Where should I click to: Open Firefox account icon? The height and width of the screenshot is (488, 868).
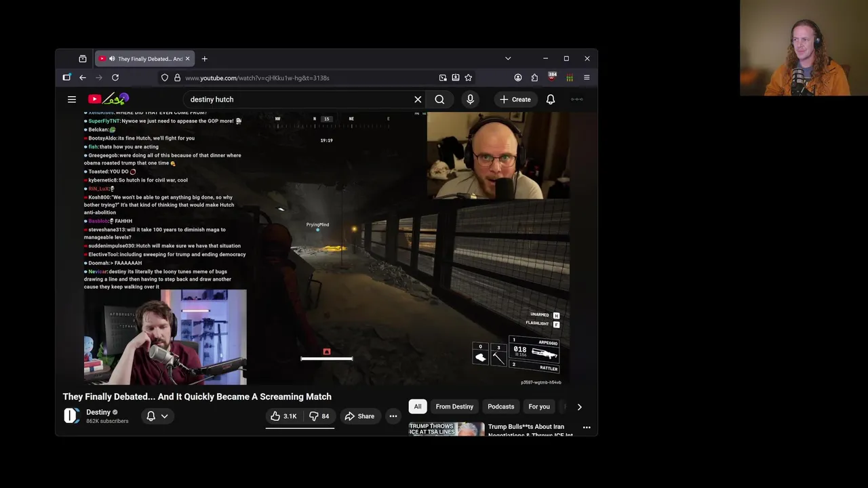pos(518,78)
